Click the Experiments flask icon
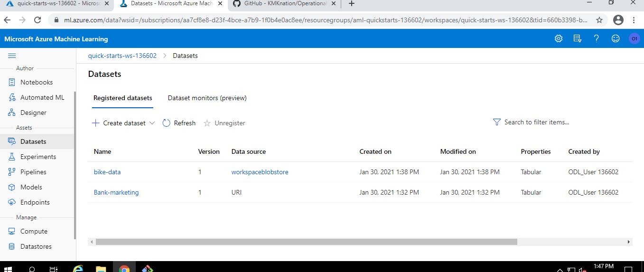This screenshot has width=644, height=272. [x=12, y=157]
